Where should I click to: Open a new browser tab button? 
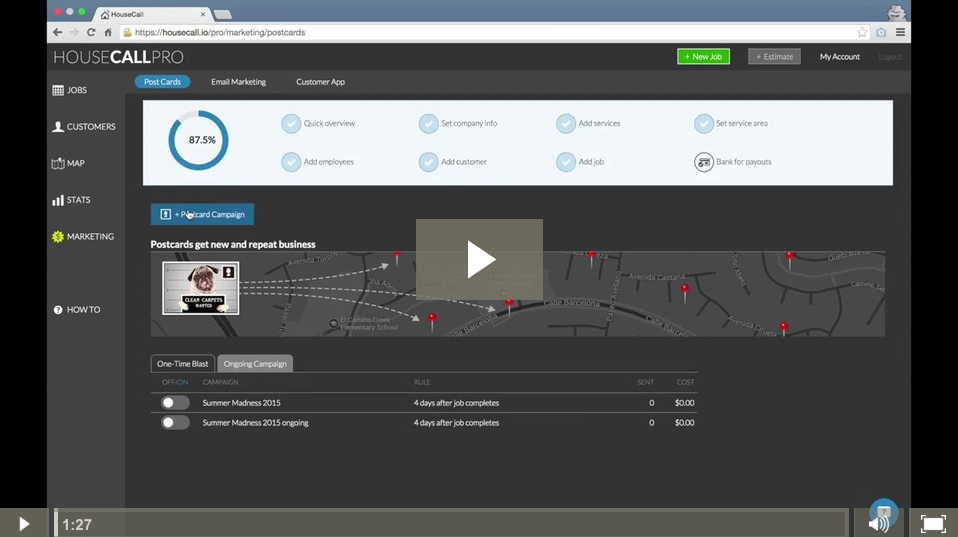pos(222,14)
